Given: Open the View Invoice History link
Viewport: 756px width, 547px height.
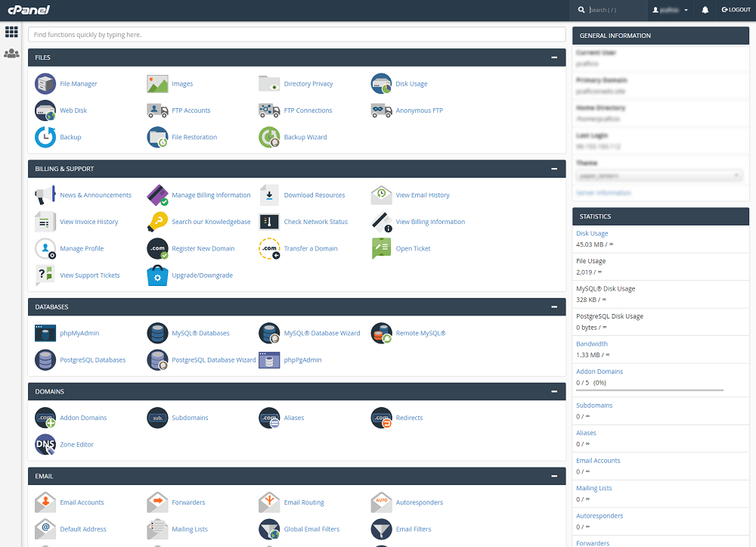Looking at the screenshot, I should [x=88, y=222].
